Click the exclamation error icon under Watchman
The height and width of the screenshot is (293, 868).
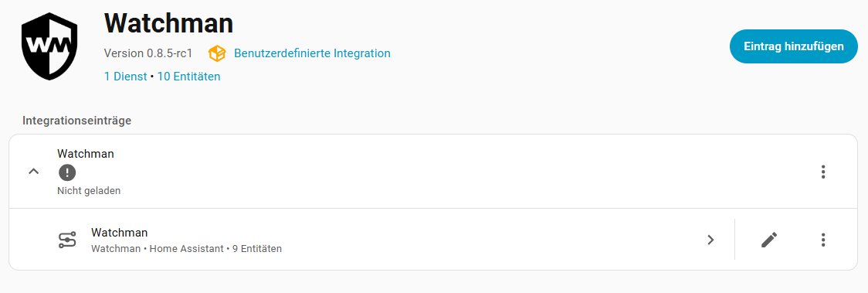tap(67, 172)
